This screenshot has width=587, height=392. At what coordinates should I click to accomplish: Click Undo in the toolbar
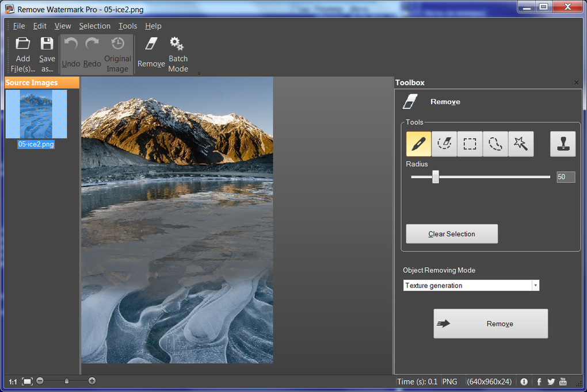(70, 52)
